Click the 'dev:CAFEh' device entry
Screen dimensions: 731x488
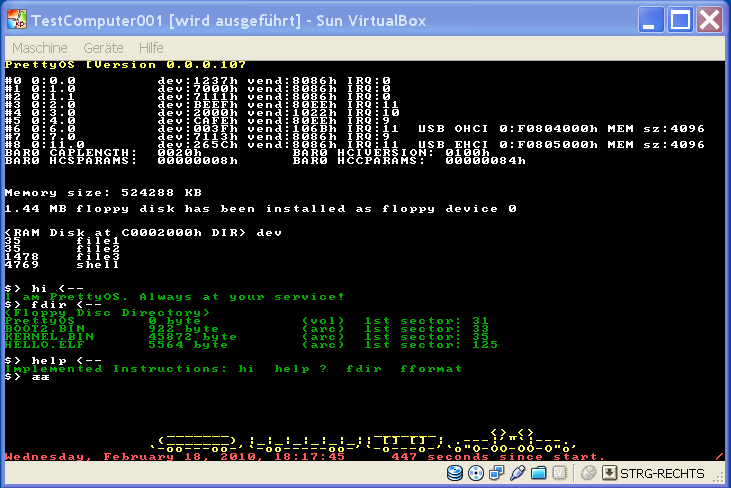click(x=198, y=120)
